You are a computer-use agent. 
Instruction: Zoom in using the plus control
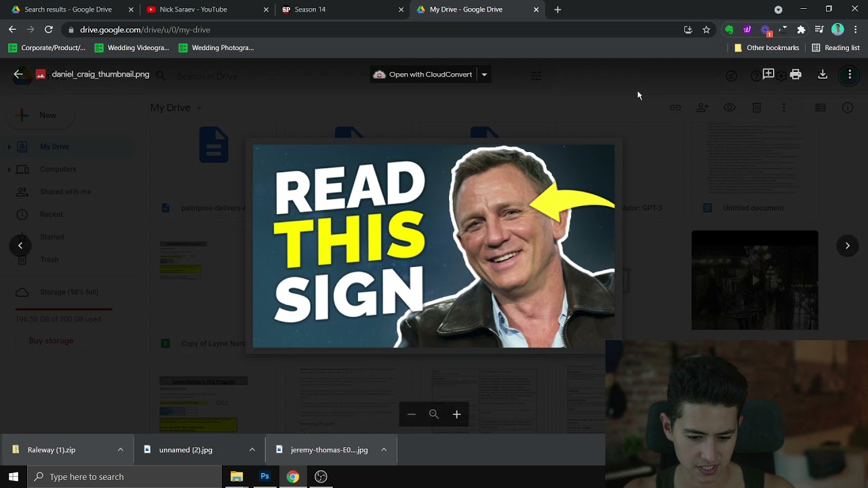click(x=456, y=414)
